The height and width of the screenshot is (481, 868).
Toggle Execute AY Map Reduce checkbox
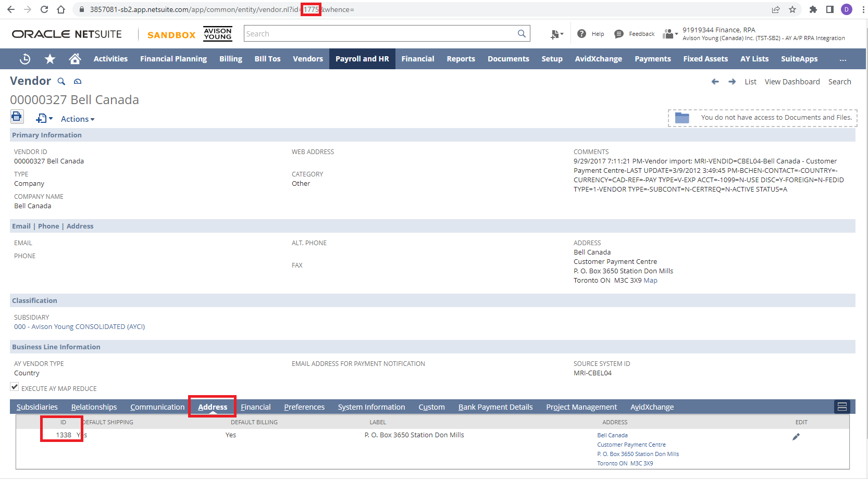coord(15,387)
